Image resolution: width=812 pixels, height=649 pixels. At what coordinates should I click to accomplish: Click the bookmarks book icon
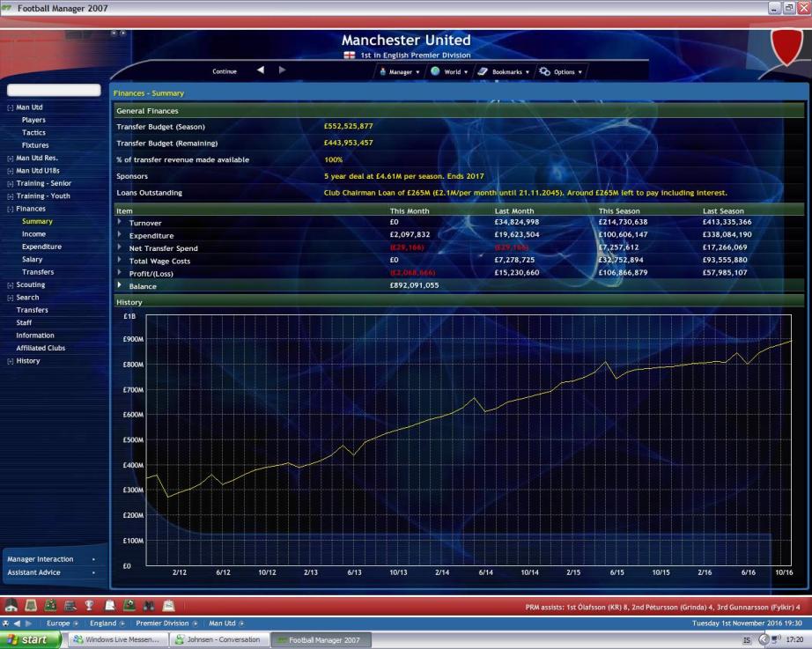483,71
